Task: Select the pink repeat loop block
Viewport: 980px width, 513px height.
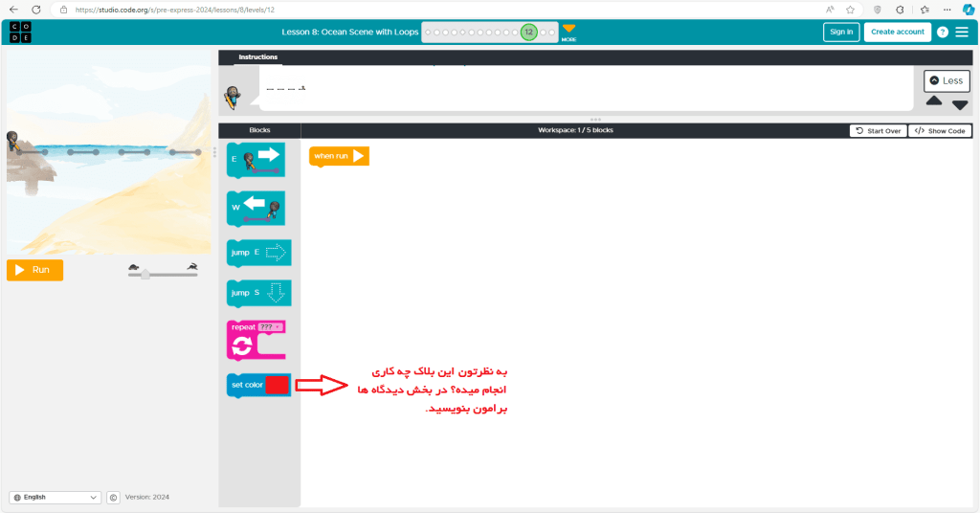Action: tap(256, 341)
